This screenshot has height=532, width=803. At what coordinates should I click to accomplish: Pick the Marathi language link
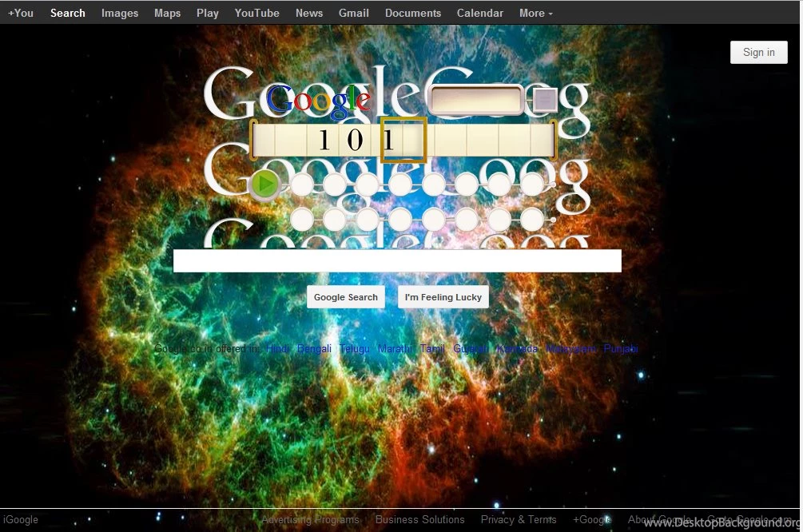tap(395, 349)
